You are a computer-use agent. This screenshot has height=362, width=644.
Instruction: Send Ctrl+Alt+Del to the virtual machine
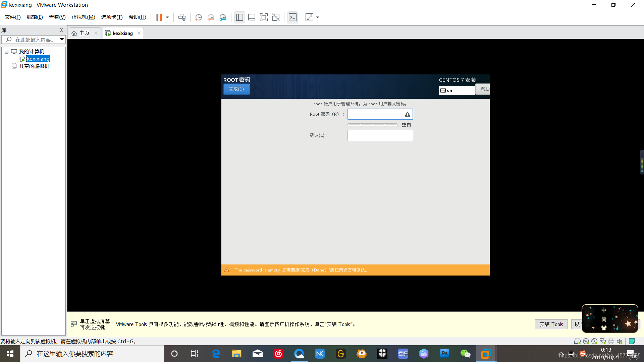[182, 17]
